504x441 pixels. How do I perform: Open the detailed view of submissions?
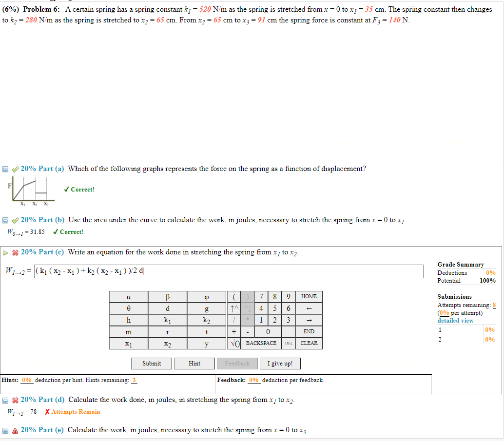pos(455,320)
